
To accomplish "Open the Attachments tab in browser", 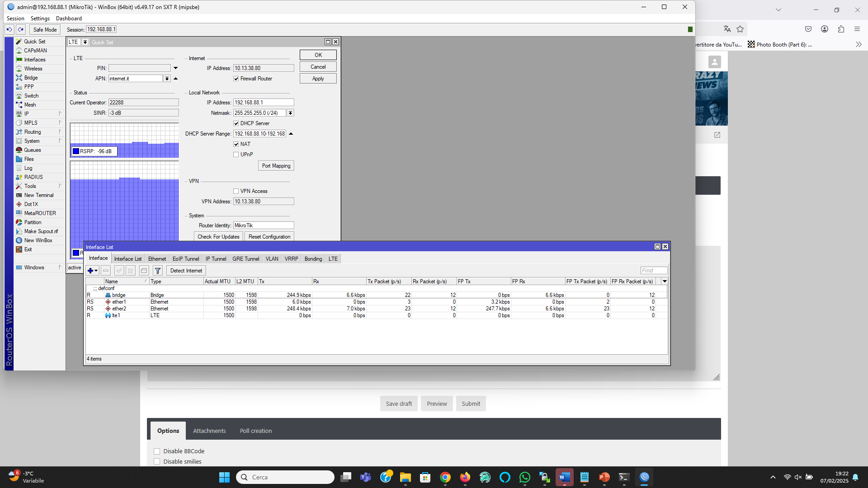I will tap(209, 431).
